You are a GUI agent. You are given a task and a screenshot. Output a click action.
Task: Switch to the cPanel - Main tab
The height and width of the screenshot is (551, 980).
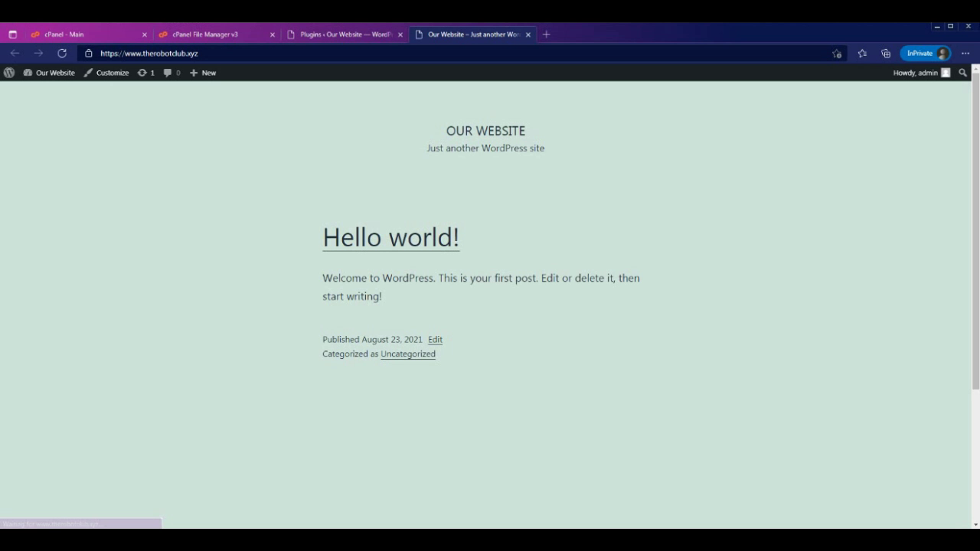tap(84, 34)
